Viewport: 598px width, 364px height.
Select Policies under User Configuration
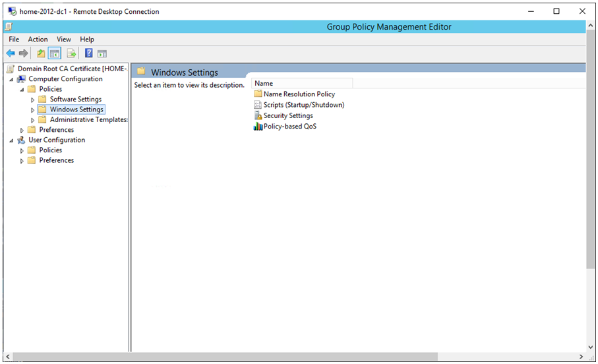[x=50, y=150]
